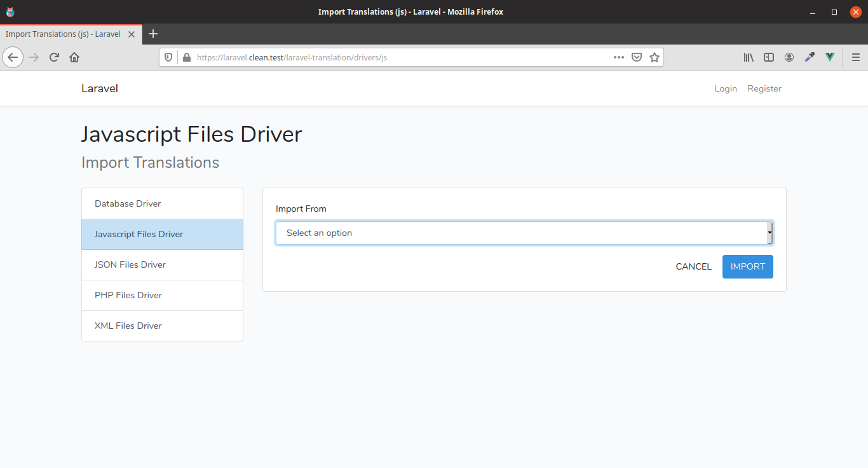Close the Import Translations tab
The height and width of the screenshot is (468, 868).
click(132, 34)
